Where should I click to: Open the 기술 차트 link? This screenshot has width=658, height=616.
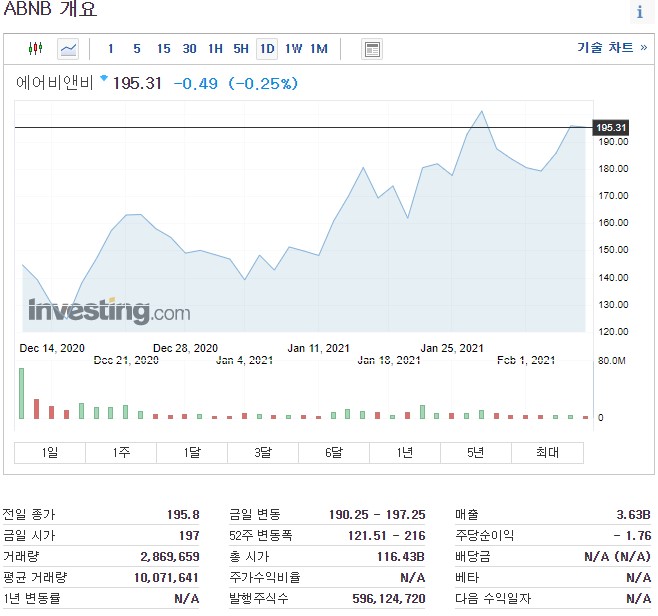[612, 47]
